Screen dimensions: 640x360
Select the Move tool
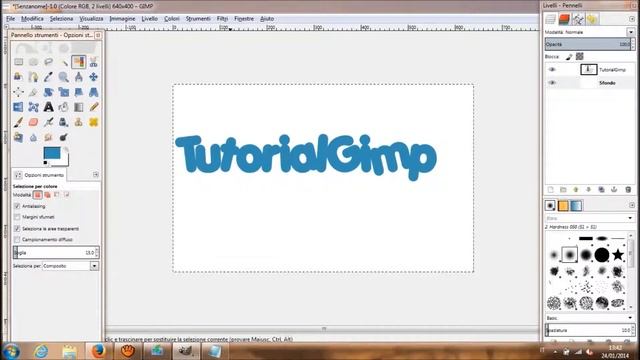(93, 77)
